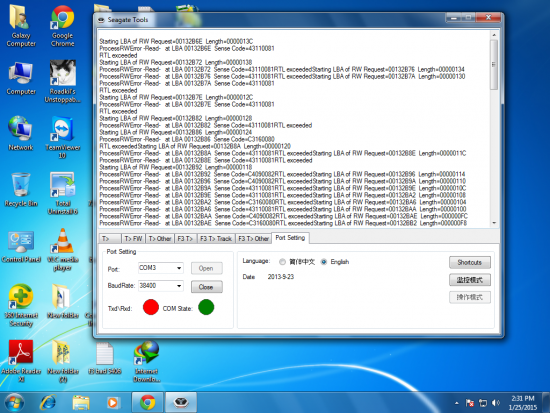The image size is (550, 413).
Task: Click the Shortcuts button
Action: [x=470, y=262]
